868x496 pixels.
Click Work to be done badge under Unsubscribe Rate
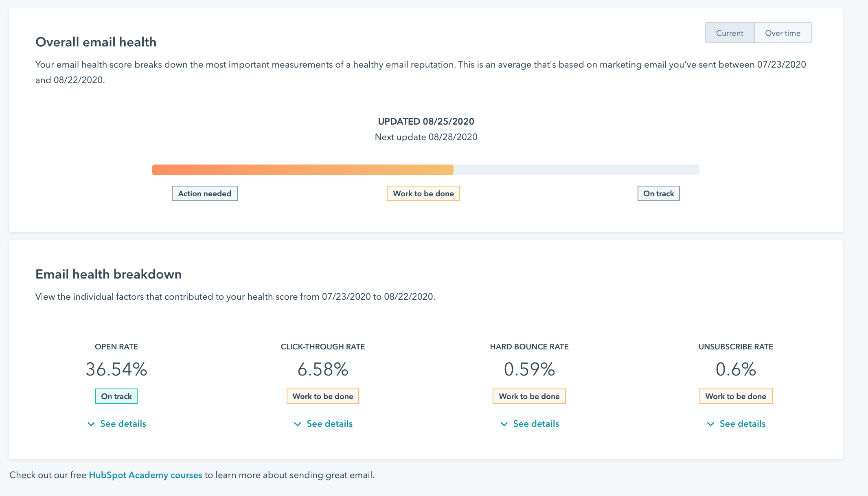(x=736, y=396)
